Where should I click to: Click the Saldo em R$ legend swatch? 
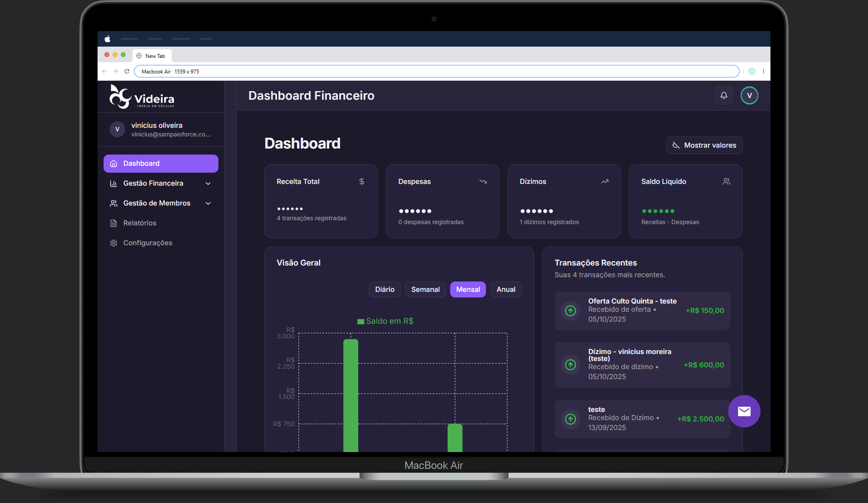point(360,321)
